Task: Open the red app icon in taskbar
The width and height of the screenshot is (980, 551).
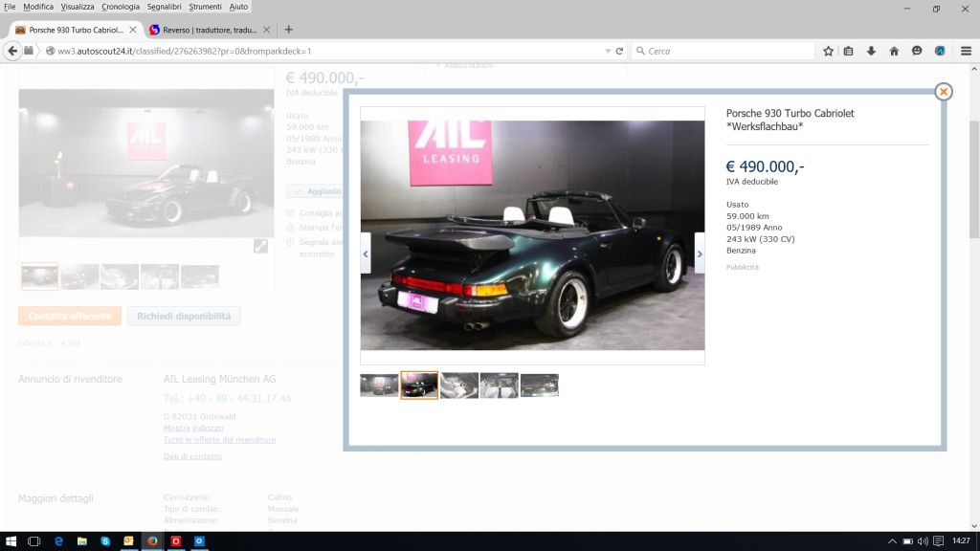Action: pyautogui.click(x=176, y=541)
